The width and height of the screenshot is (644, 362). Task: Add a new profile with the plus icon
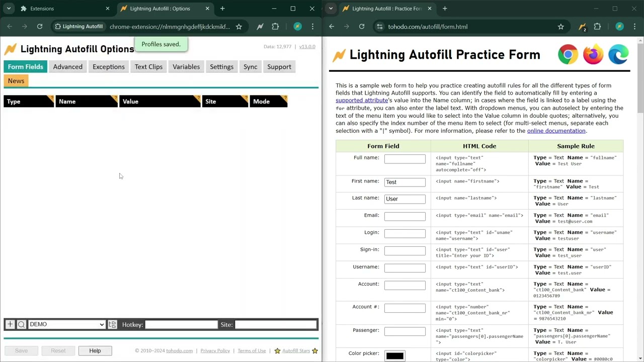pyautogui.click(x=10, y=324)
